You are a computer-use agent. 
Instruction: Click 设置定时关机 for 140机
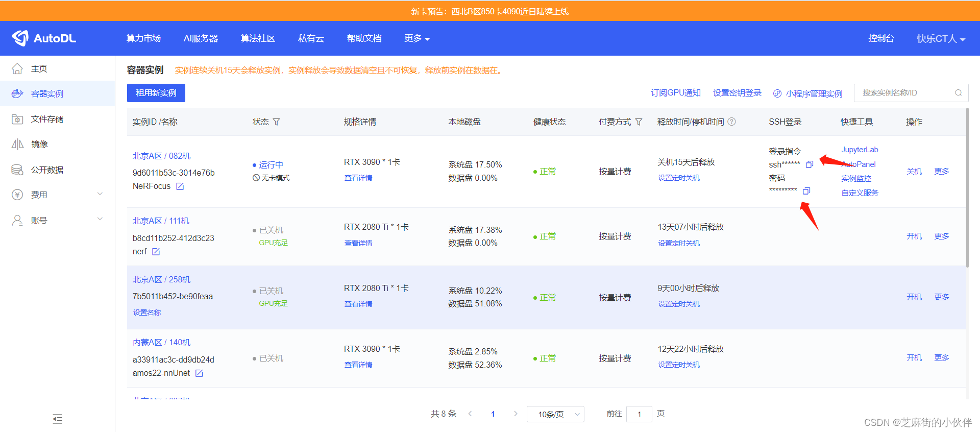(x=679, y=365)
